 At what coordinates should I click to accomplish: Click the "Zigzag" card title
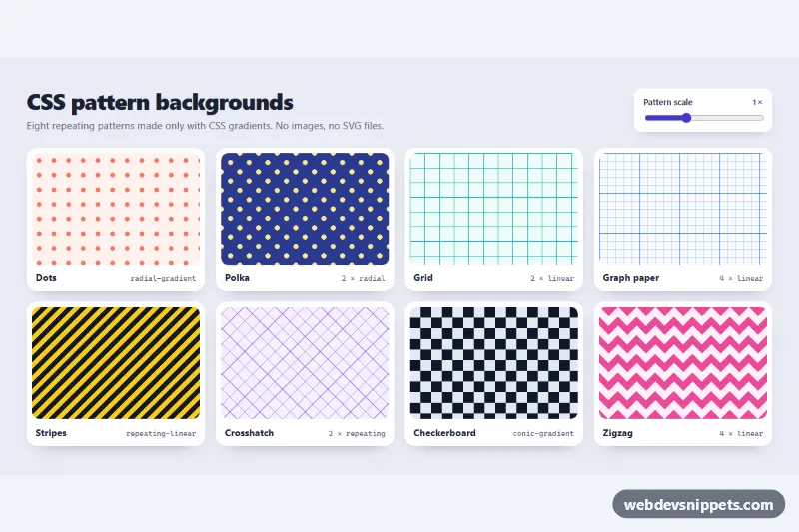(617, 433)
